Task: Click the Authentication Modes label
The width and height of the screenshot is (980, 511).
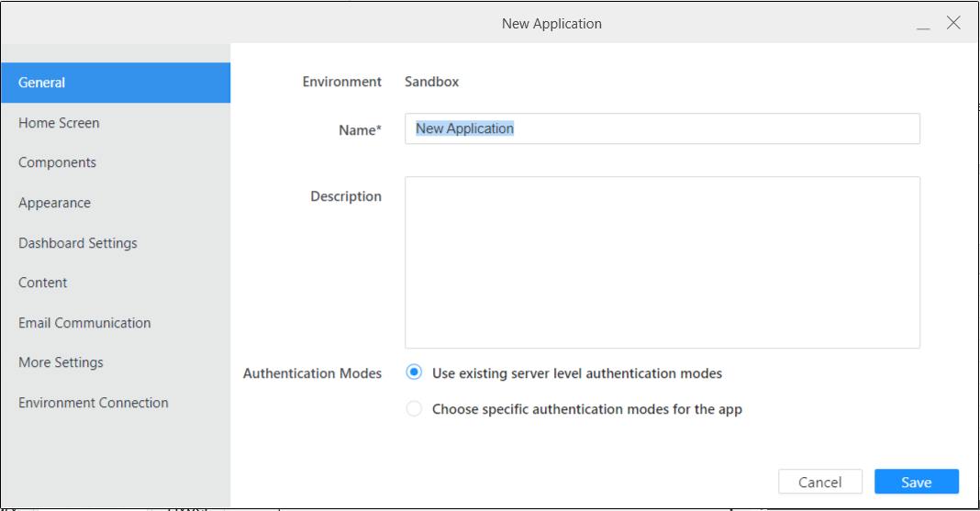Action: (312, 373)
